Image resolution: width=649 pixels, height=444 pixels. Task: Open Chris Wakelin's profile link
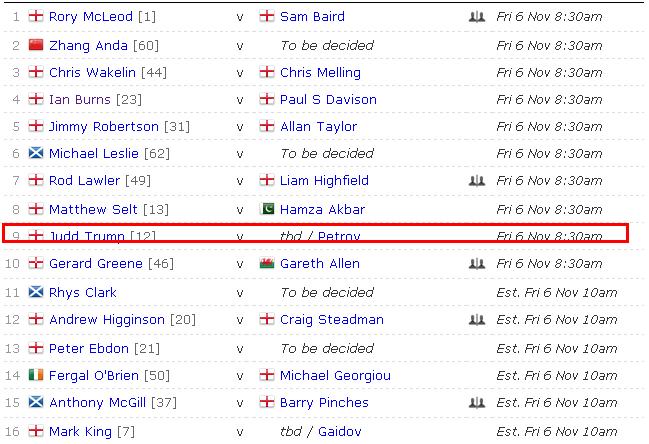click(x=96, y=73)
